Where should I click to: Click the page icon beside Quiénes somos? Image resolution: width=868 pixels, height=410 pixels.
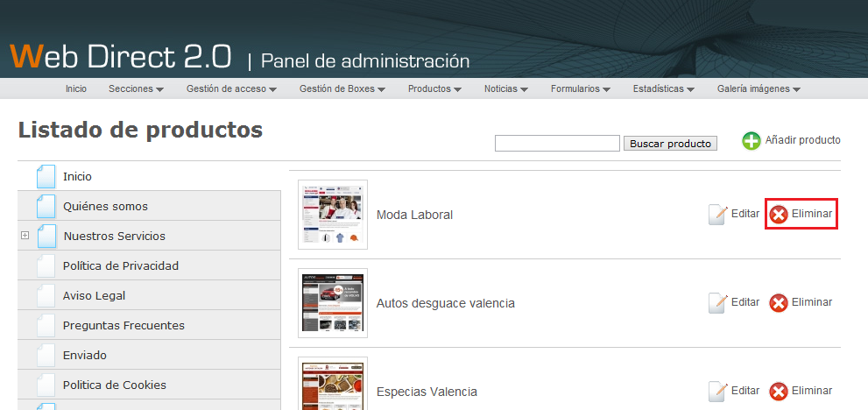[46, 206]
